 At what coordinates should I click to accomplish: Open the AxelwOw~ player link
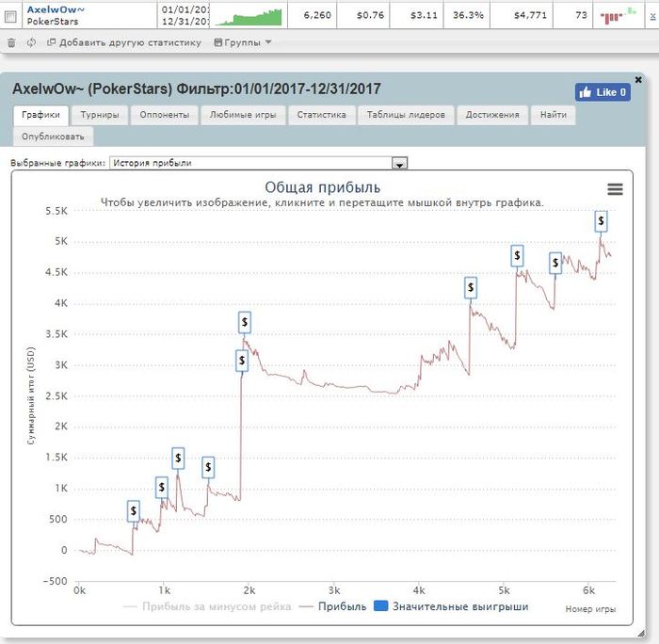pyautogui.click(x=56, y=9)
